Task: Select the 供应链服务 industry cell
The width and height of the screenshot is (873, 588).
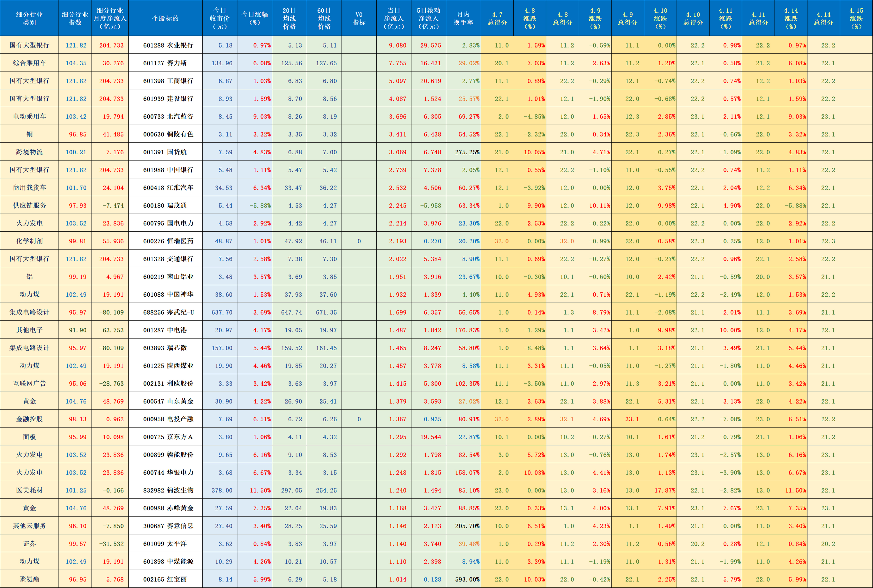Action: pyautogui.click(x=29, y=205)
